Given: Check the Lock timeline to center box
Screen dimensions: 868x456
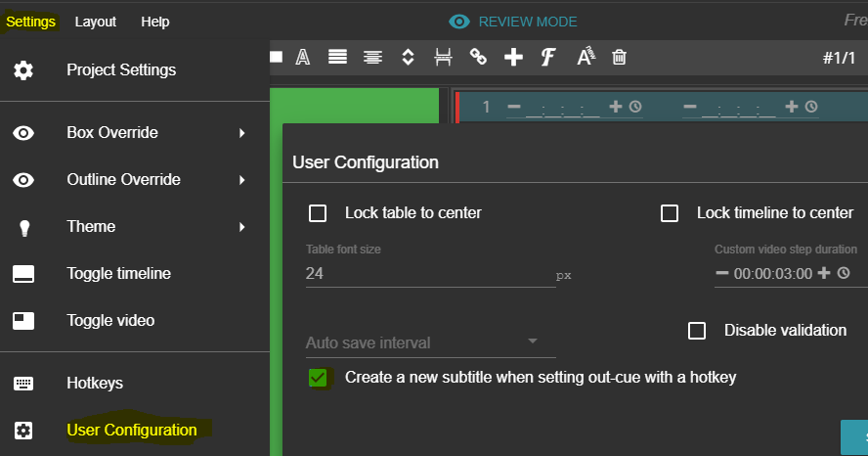Looking at the screenshot, I should pyautogui.click(x=670, y=213).
